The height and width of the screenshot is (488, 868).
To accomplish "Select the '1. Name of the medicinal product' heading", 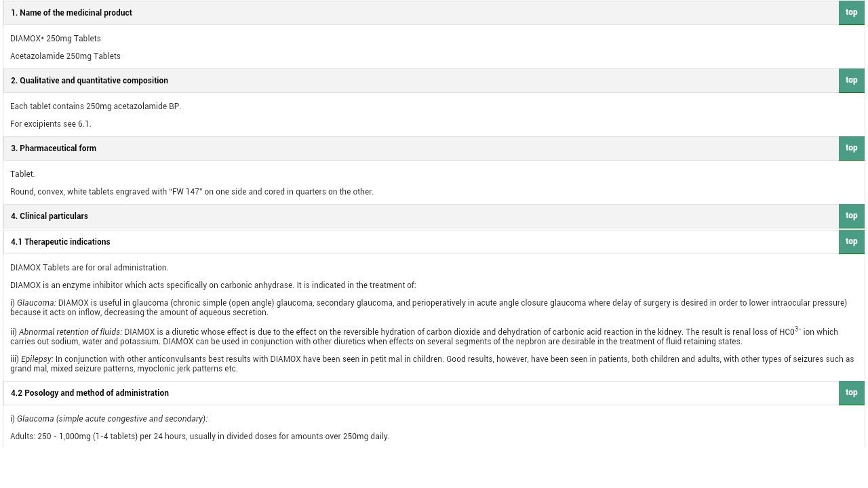I will pos(71,13).
